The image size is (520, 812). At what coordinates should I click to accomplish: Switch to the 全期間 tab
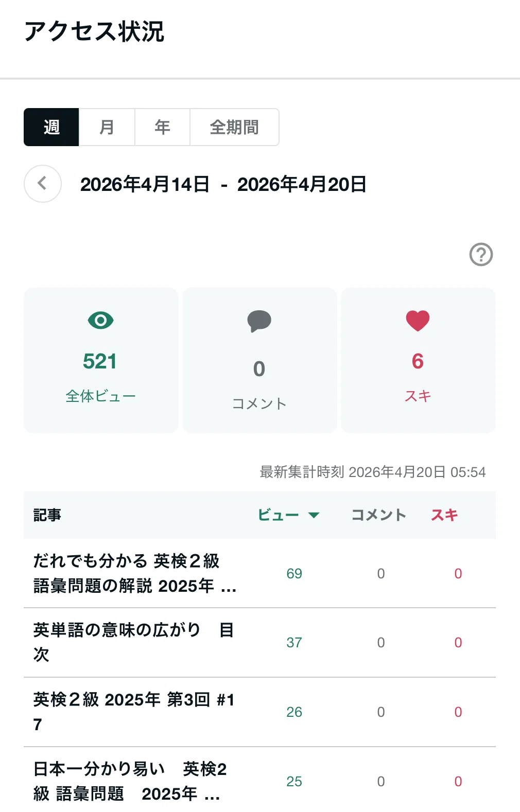click(x=235, y=127)
